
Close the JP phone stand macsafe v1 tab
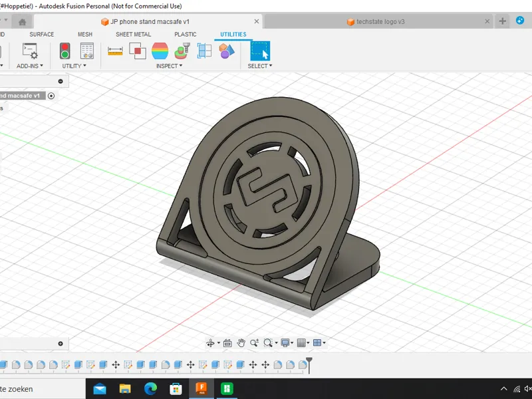click(257, 21)
